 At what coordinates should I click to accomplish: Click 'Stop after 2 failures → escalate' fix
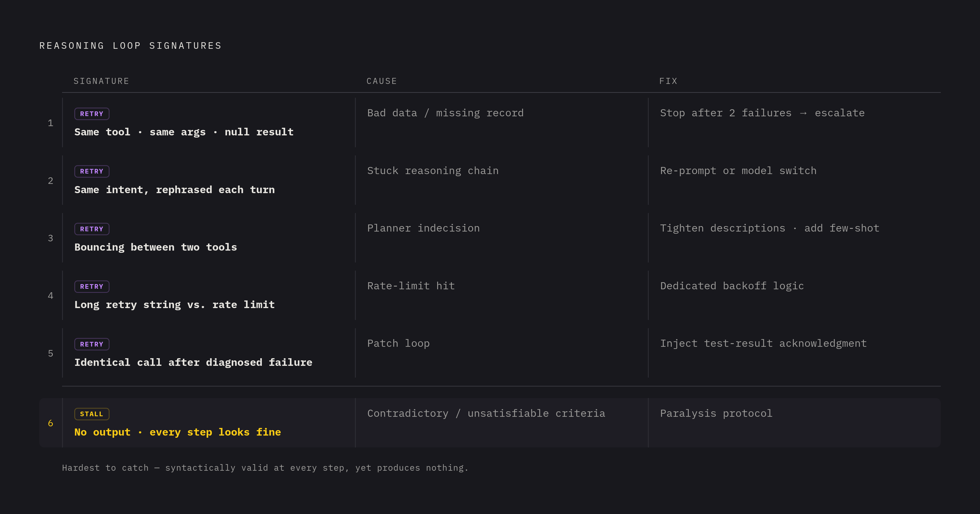(762, 113)
